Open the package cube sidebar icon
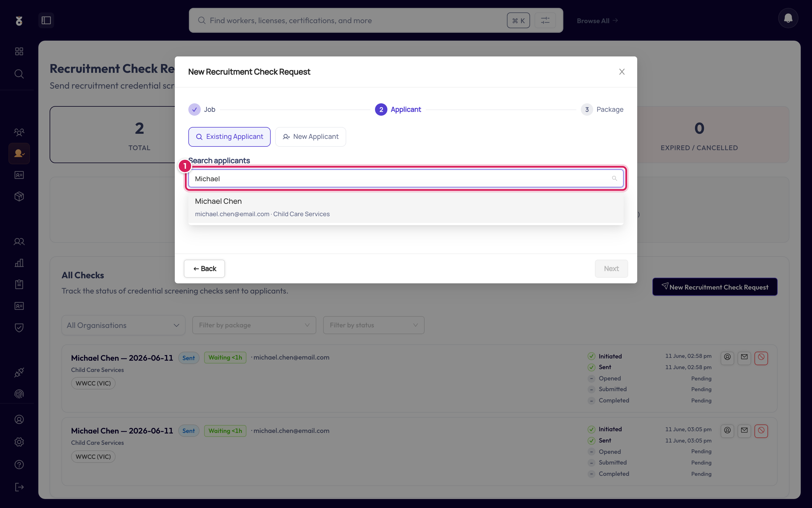 19,196
